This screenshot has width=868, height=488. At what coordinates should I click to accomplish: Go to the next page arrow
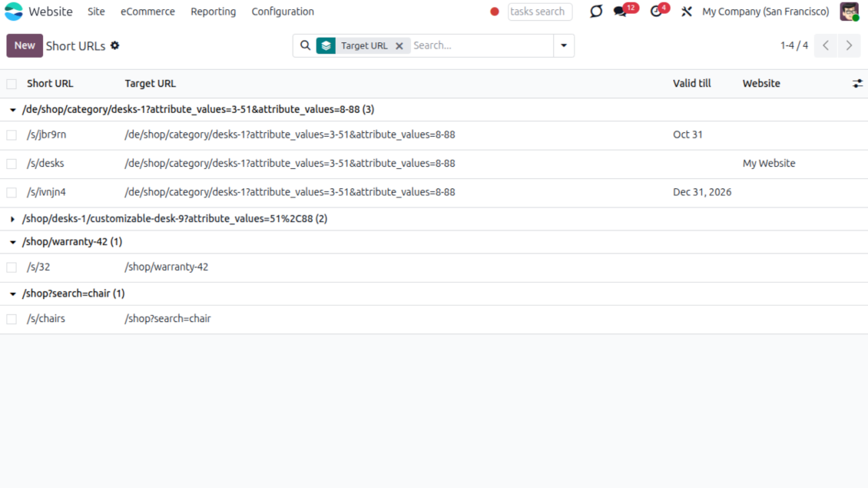(x=849, y=45)
